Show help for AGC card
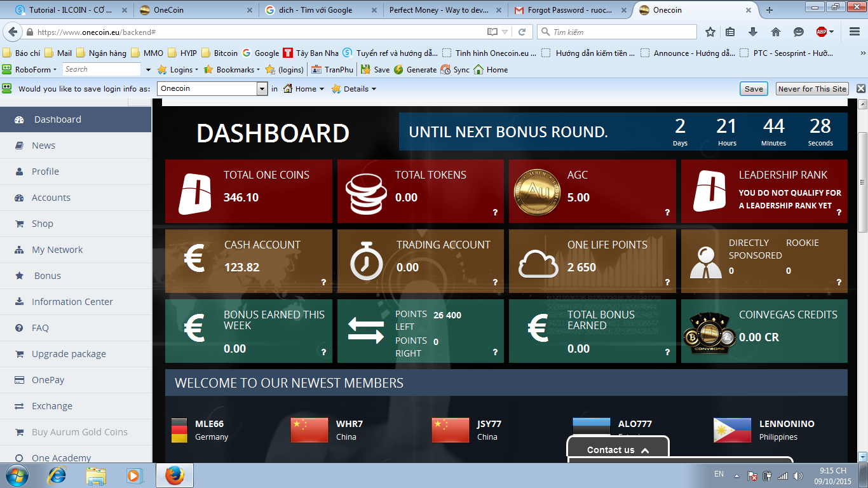868x488 pixels. 667,213
